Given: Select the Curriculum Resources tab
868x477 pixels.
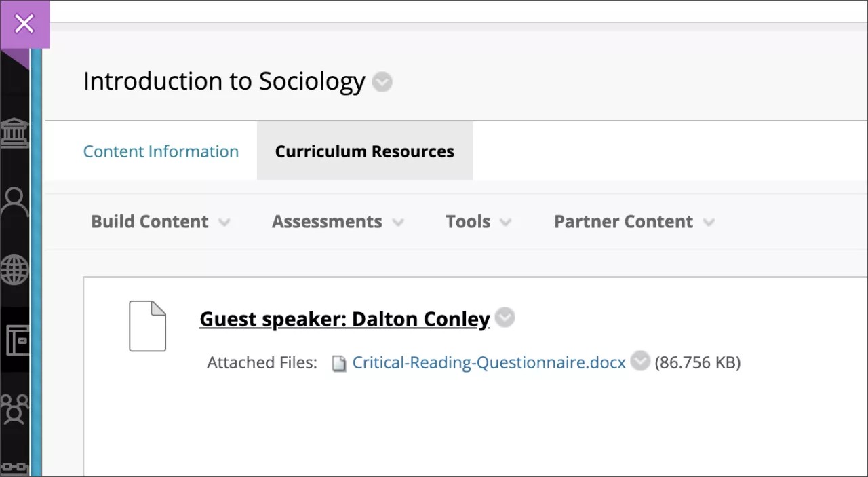Looking at the screenshot, I should 364,151.
